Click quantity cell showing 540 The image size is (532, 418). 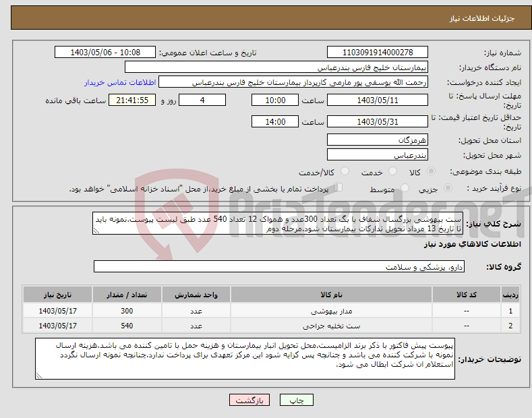(x=127, y=326)
